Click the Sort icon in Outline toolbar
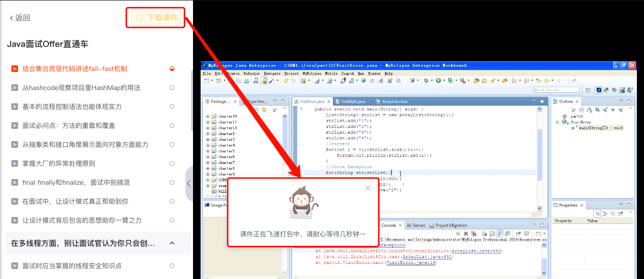 [589, 109]
